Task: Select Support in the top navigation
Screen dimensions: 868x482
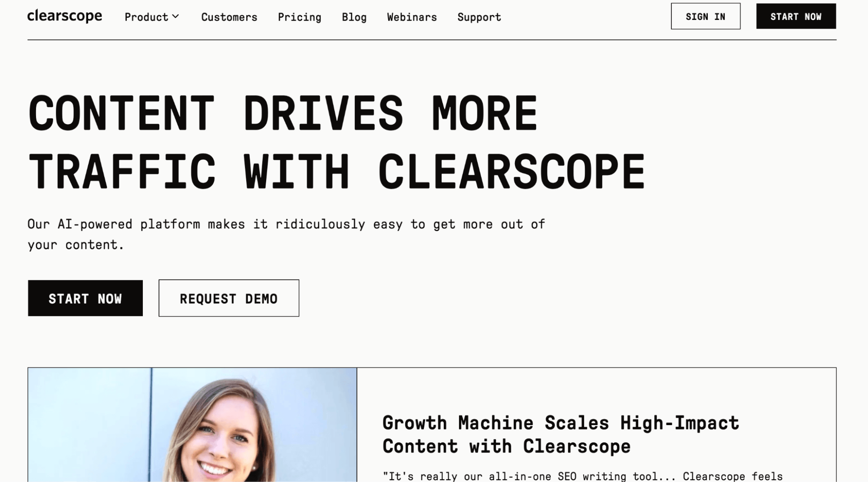Action: (479, 17)
